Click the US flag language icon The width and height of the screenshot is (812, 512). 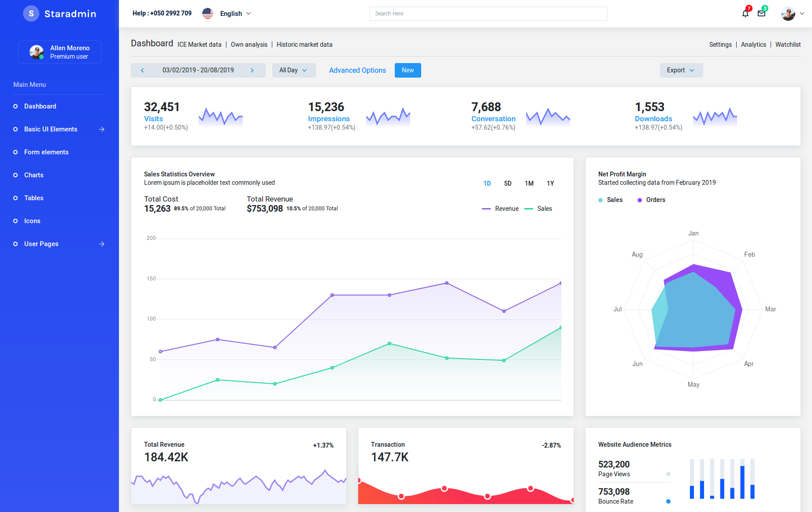[x=208, y=13]
